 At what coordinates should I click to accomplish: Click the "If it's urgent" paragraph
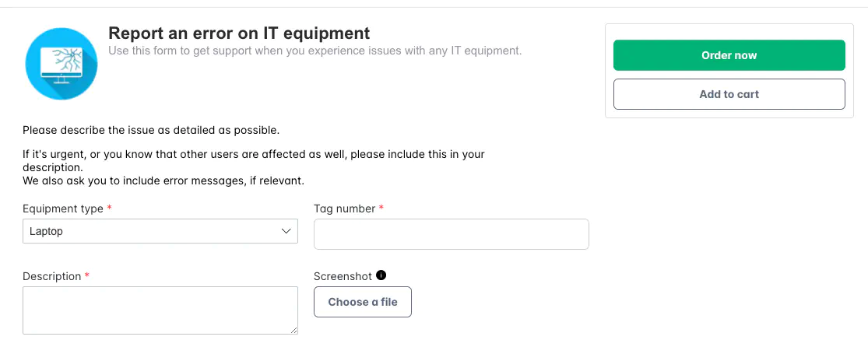[x=254, y=160]
